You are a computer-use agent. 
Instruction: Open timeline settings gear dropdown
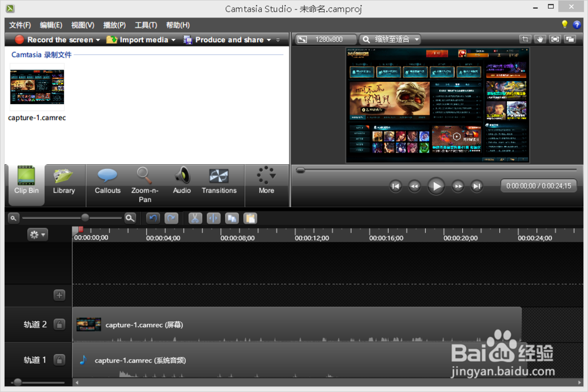click(38, 235)
